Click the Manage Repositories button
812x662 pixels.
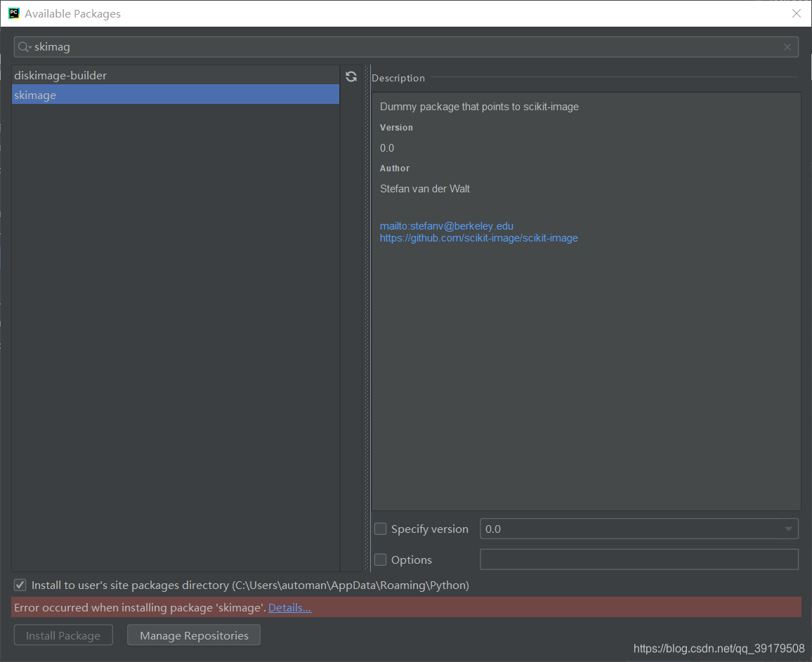[x=194, y=635]
